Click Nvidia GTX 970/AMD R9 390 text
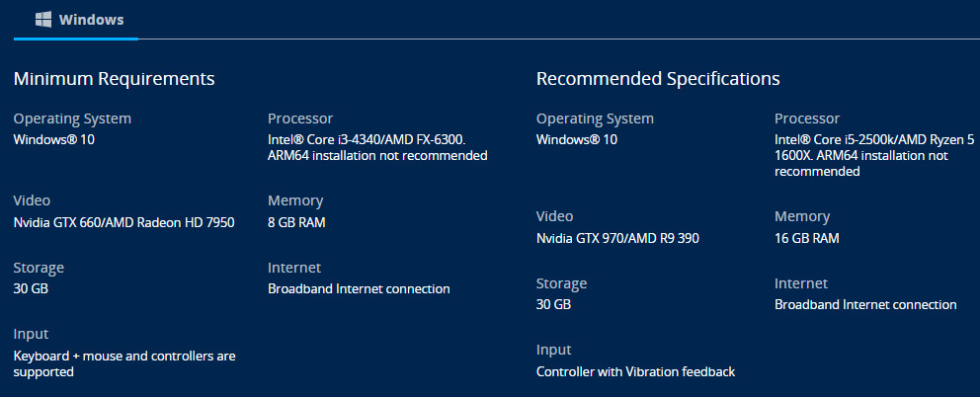The width and height of the screenshot is (980, 397). tap(617, 238)
